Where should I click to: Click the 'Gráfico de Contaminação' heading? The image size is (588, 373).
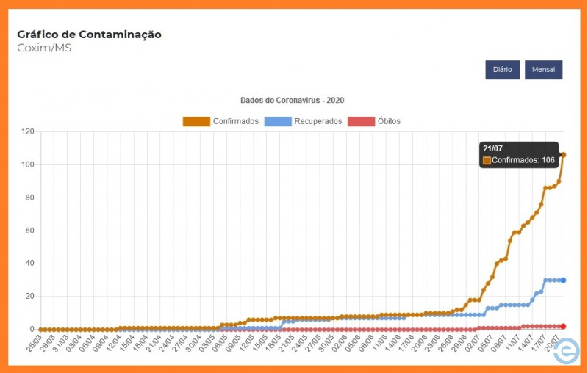click(x=89, y=35)
